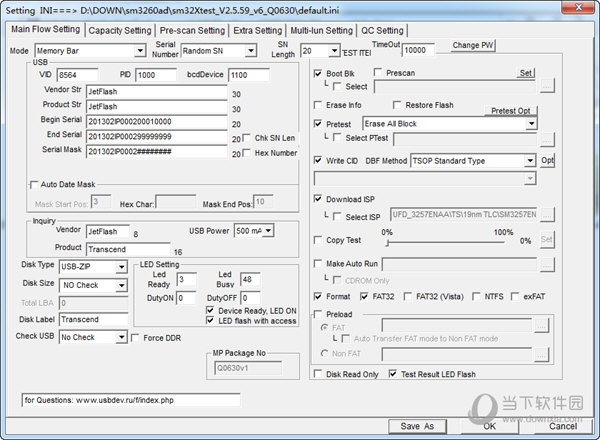The width and height of the screenshot is (600, 440).
Task: Open the USB Power 500 mA dropdown
Action: click(268, 231)
